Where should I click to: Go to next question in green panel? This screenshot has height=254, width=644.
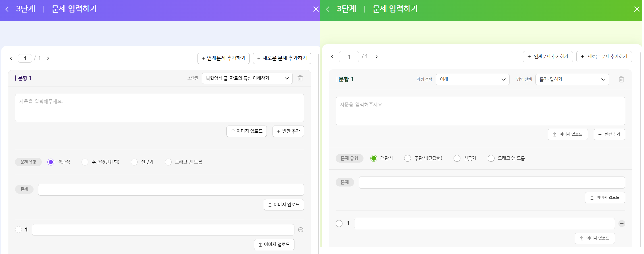coord(377,57)
